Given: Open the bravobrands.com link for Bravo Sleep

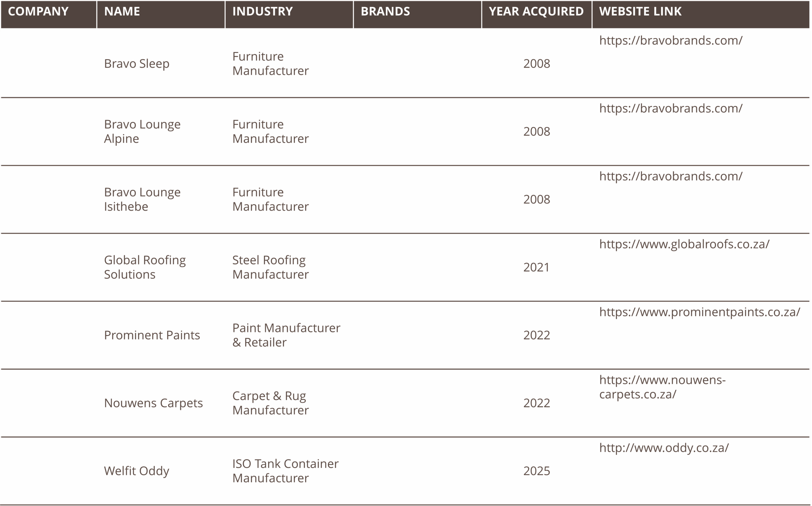Looking at the screenshot, I should [x=671, y=41].
